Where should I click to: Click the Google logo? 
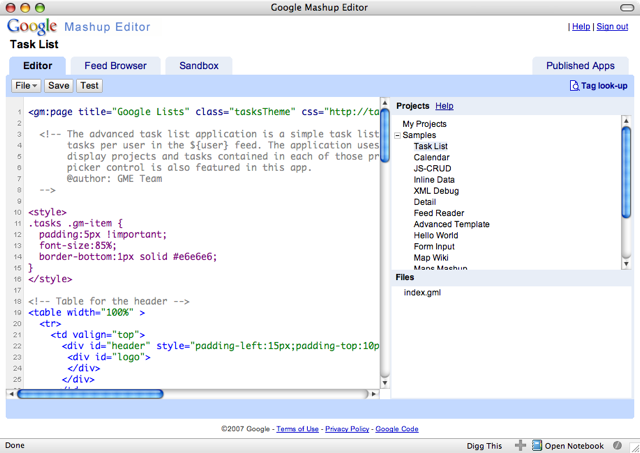(x=32, y=27)
